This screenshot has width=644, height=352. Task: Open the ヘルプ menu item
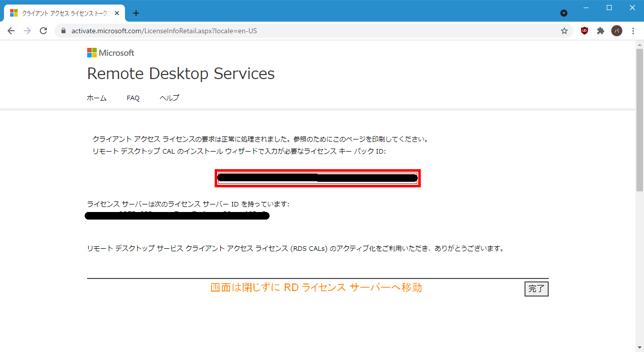(169, 98)
